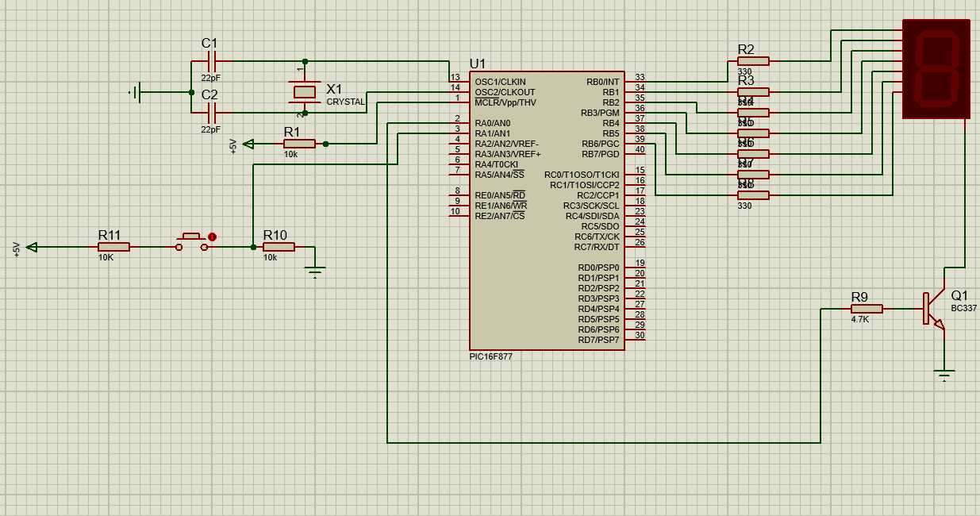Click the red push button actuator dot
The image size is (980, 516).
click(212, 236)
